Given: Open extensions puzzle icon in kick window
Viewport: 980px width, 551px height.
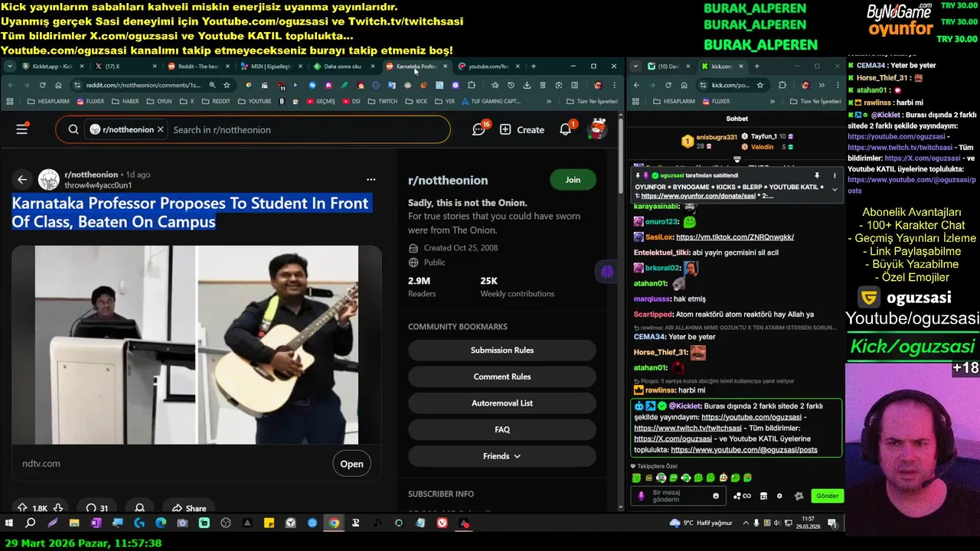Looking at the screenshot, I should click(x=782, y=85).
